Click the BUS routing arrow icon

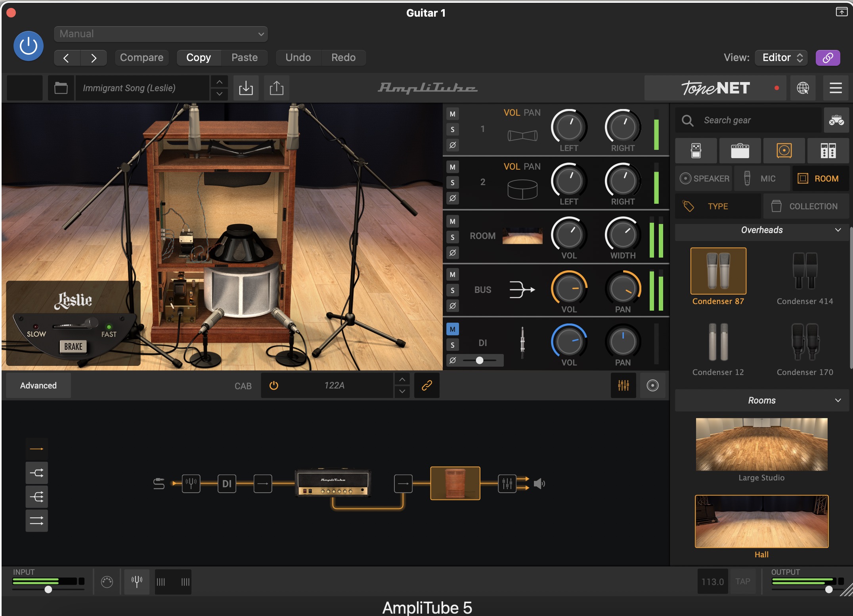click(x=522, y=290)
